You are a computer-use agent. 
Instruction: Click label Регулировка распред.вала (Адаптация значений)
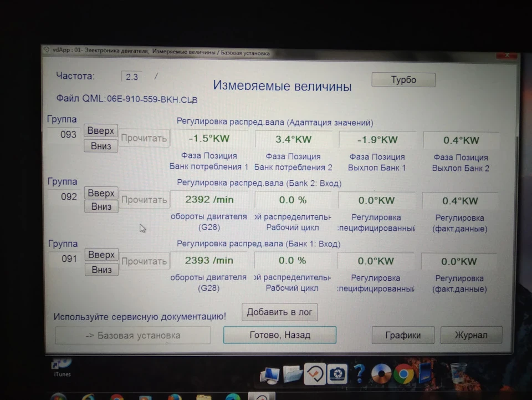pyautogui.click(x=275, y=122)
